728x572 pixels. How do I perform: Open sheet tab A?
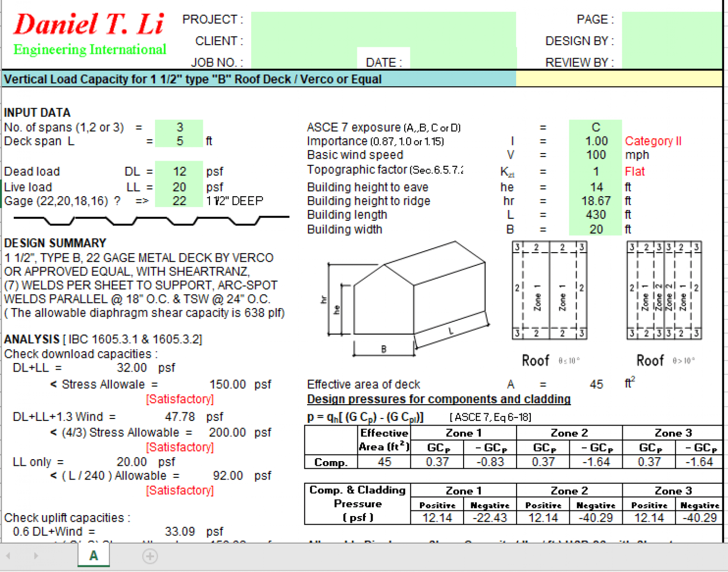tap(94, 555)
